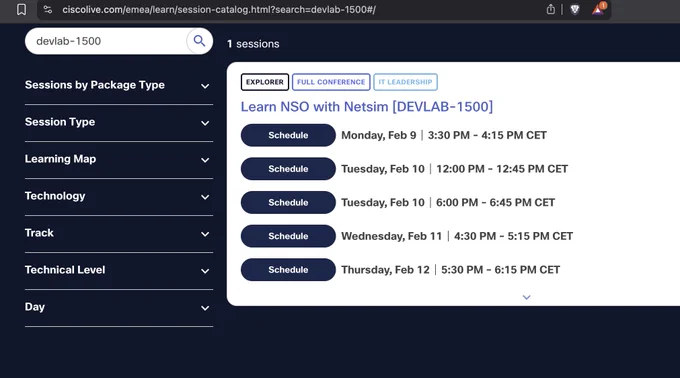The height and width of the screenshot is (378, 680).
Task: Expand the Track filter
Action: [119, 234]
